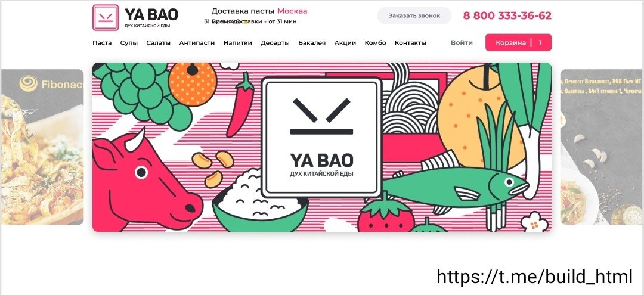
Task: Click the central YA BAO banner
Action: 322,147
